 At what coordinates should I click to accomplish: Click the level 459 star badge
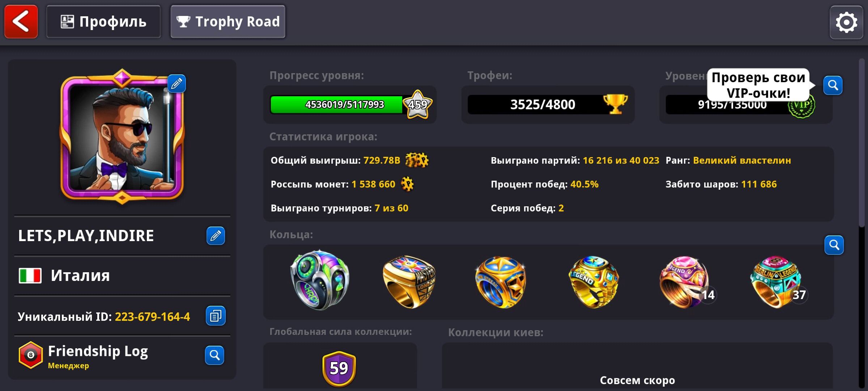click(418, 105)
